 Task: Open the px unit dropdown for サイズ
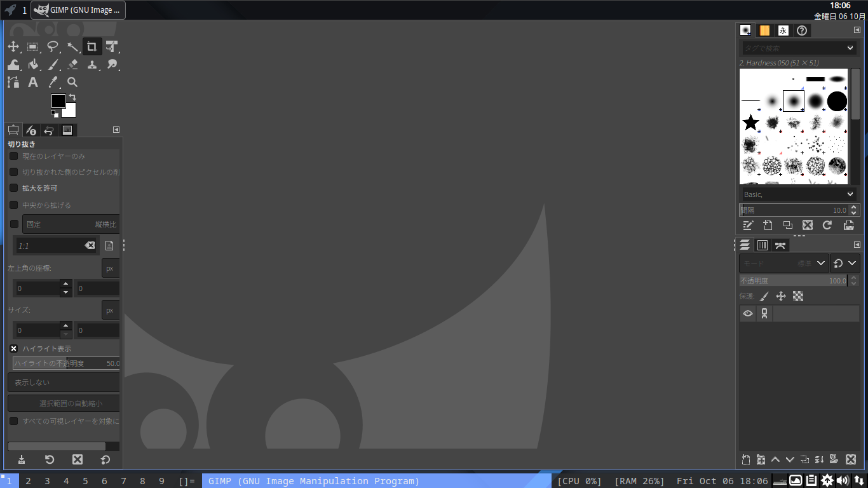111,310
